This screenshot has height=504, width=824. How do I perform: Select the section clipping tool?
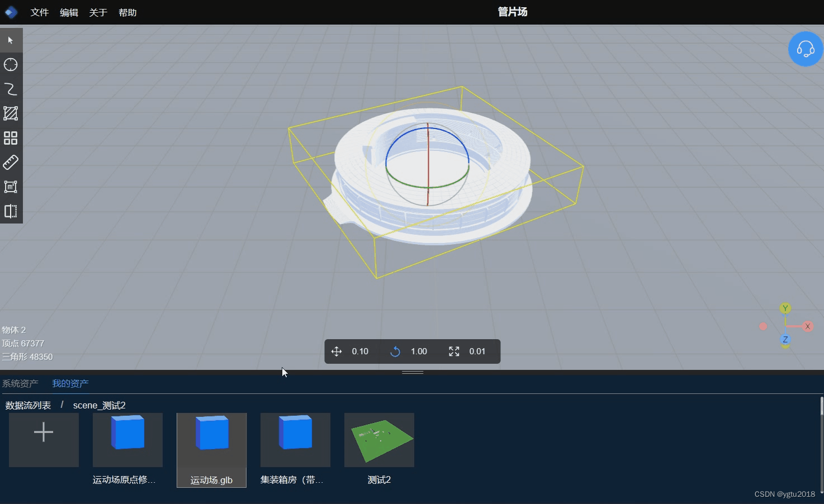[x=11, y=211]
